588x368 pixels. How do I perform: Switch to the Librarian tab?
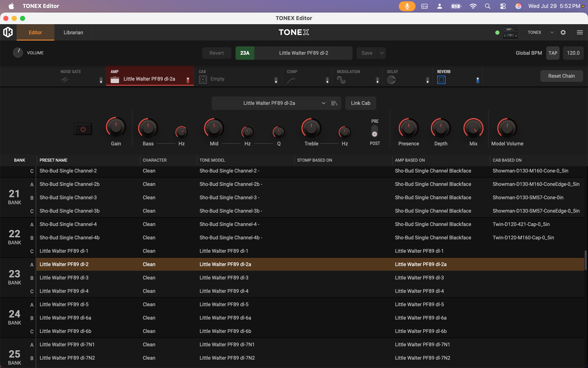(73, 32)
